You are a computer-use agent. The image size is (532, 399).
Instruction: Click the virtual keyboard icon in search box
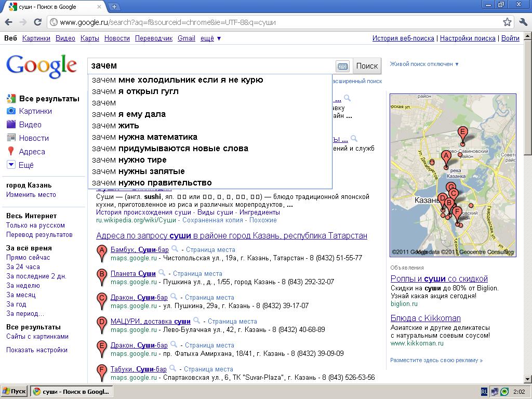point(342,66)
